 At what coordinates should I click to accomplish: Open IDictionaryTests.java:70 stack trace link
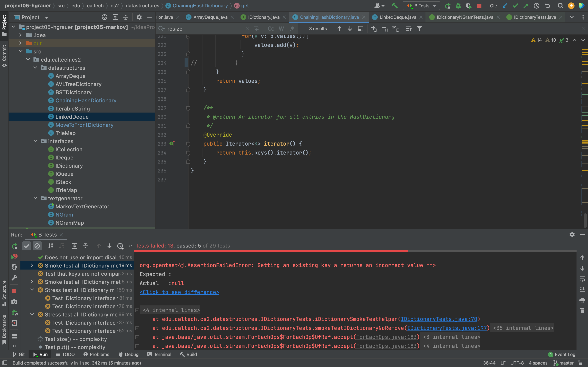439,319
